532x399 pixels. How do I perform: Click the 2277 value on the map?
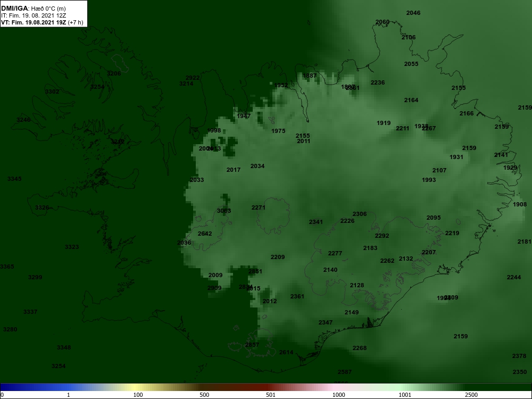(x=335, y=253)
